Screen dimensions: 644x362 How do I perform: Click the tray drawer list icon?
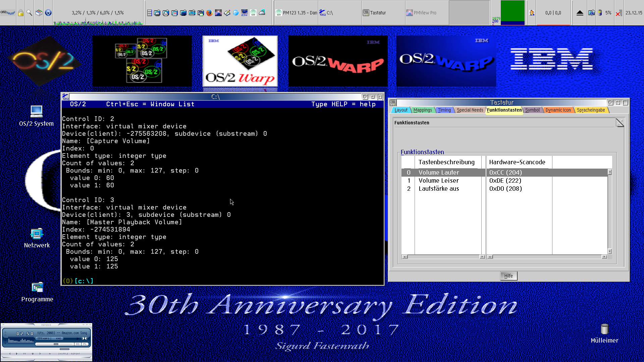(150, 13)
